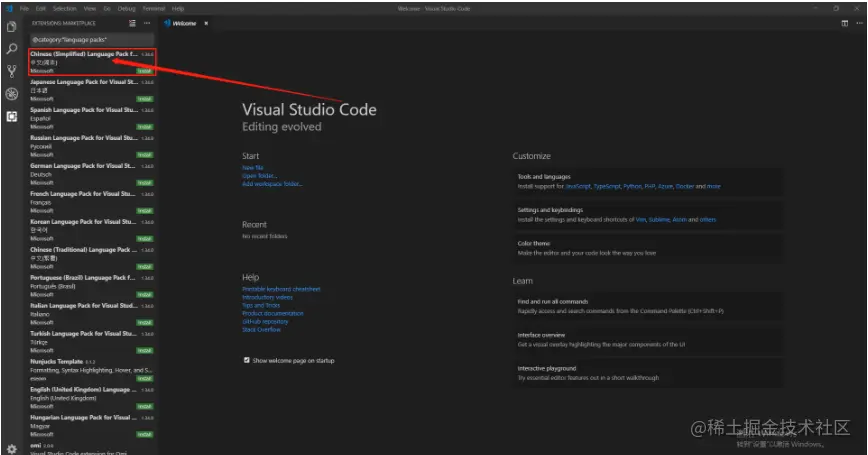
Task: Open the Go menu
Action: (107, 8)
